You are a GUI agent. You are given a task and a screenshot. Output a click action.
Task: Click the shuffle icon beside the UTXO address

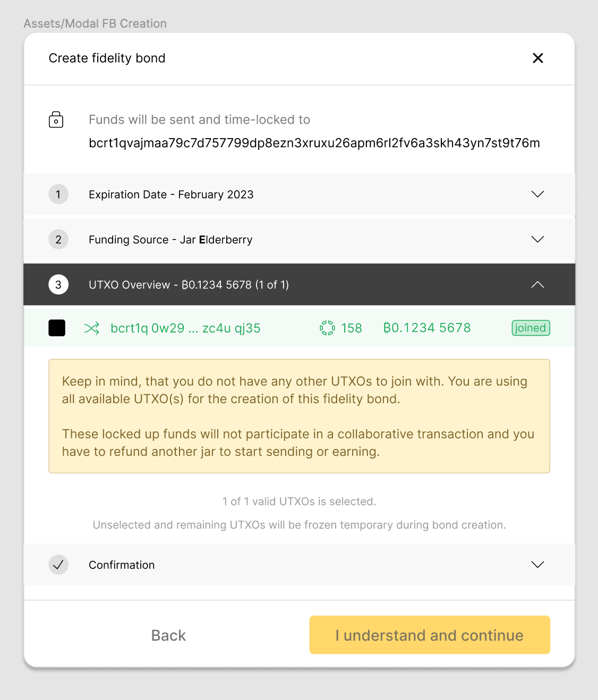pos(92,328)
